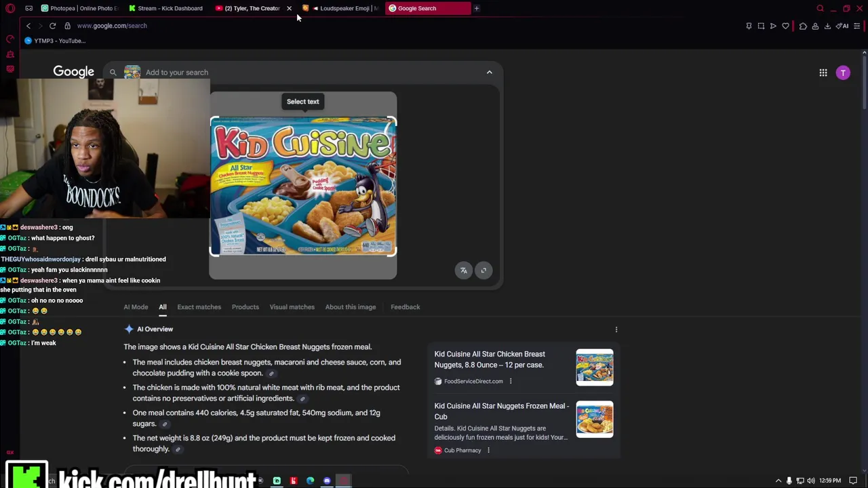The image size is (868, 488).
Task: Open the Visual matches tab
Action: click(x=292, y=307)
